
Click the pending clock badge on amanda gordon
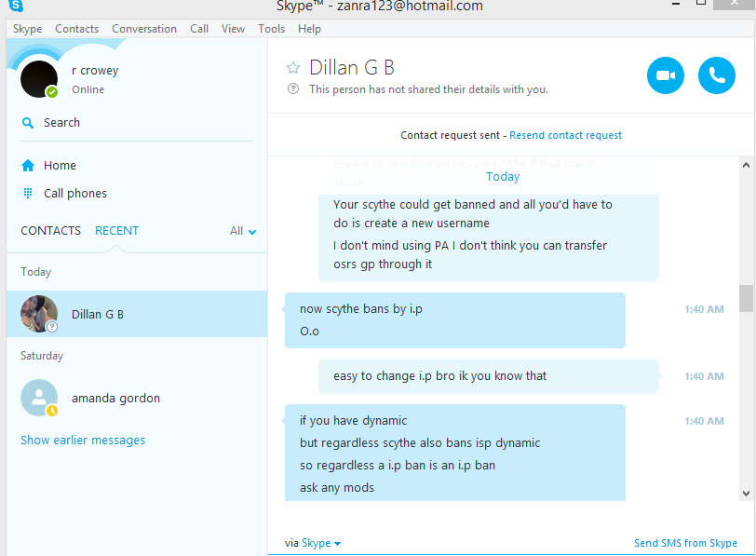tap(51, 411)
